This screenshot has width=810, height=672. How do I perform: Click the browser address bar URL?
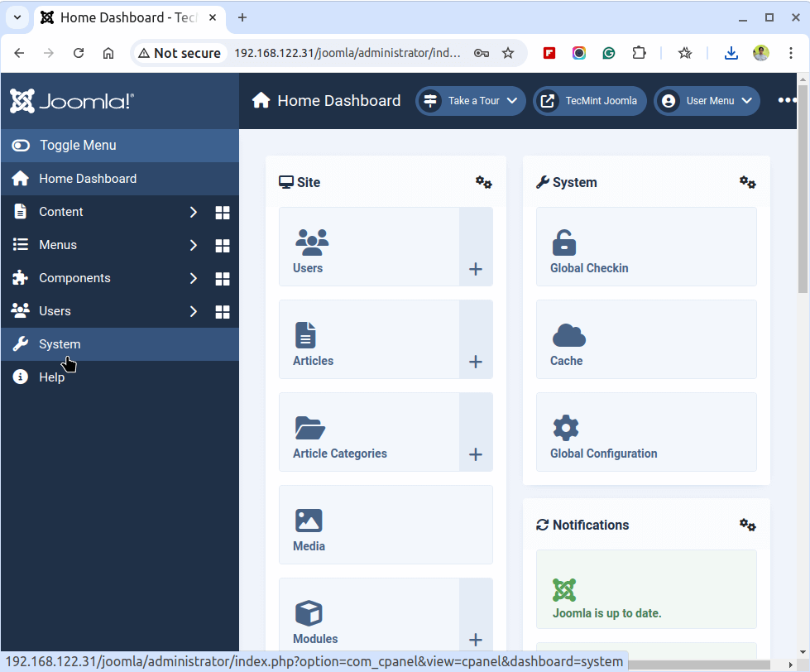tap(347, 53)
